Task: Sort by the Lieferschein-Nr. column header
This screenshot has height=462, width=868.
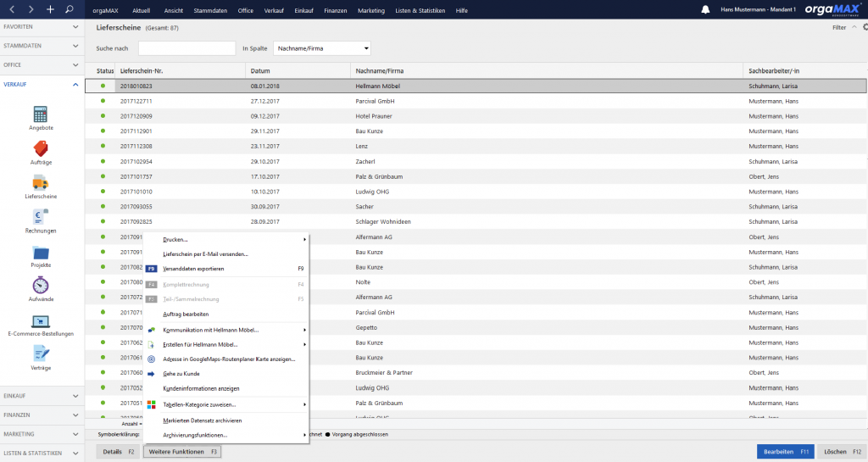Action: click(x=180, y=71)
